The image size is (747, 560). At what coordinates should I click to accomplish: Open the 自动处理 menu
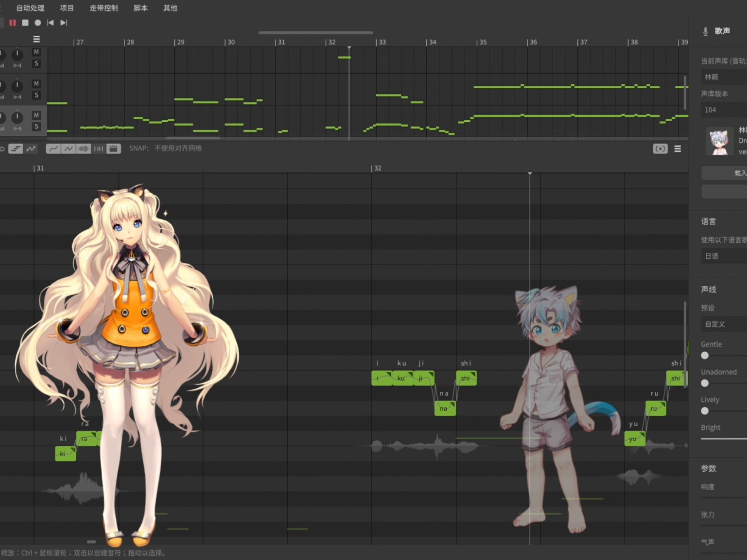pos(30,8)
